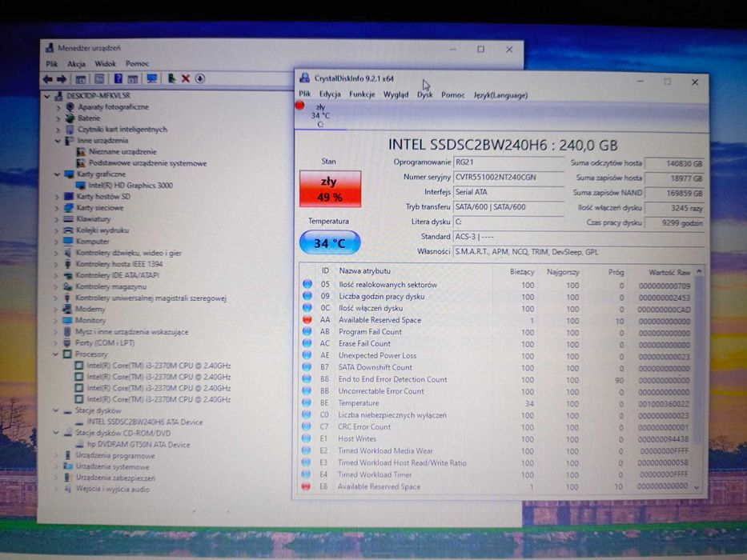Expand 'Karty sieciowe' node
Viewport: 747px width, 560px height.
point(57,208)
